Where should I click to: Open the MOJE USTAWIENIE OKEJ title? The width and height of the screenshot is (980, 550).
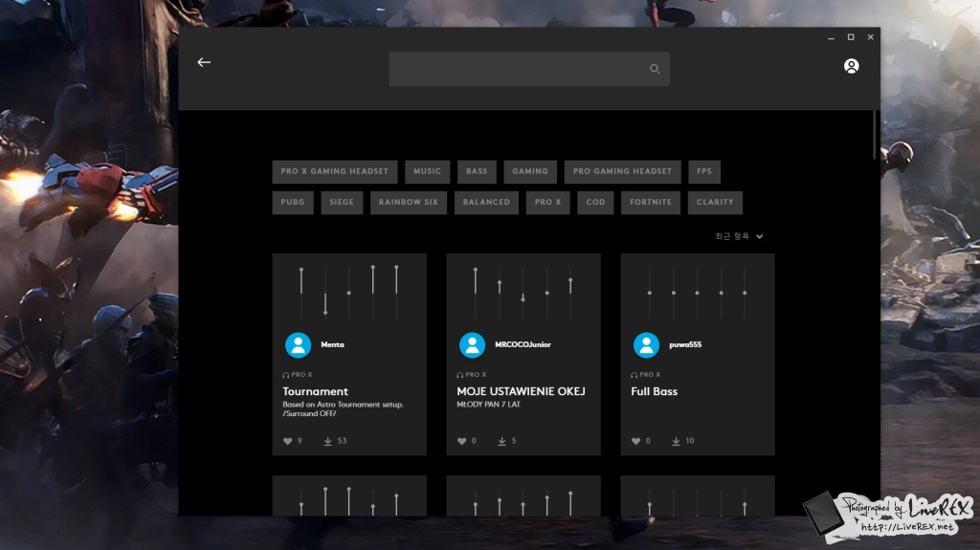(521, 392)
